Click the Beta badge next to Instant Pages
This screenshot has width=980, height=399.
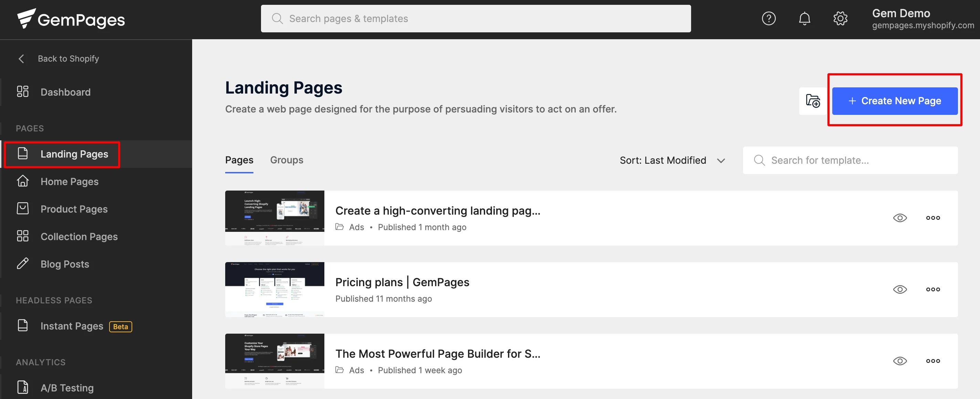[121, 326]
